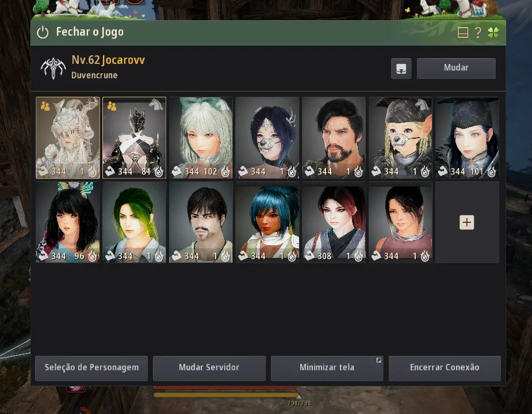The width and height of the screenshot is (532, 414).
Task: Click party icon on the black-armored character card
Action: point(112,106)
